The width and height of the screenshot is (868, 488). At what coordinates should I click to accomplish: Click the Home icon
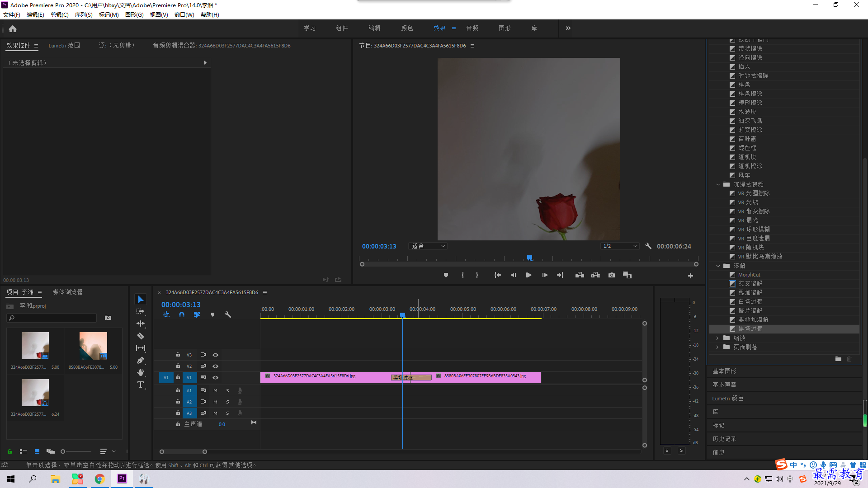click(x=13, y=28)
